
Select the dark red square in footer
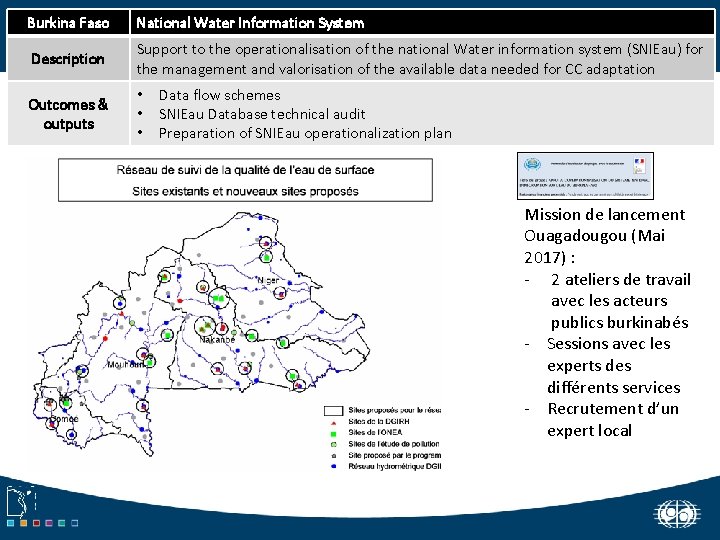37,523
